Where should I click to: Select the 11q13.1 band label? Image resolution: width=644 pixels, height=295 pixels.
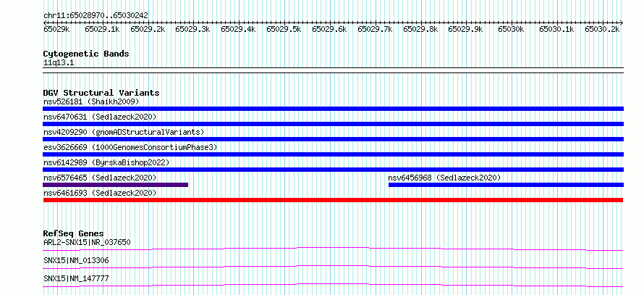(x=59, y=63)
